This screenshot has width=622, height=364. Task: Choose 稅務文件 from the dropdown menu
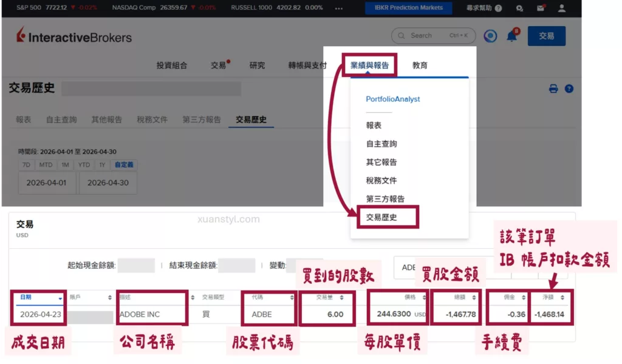[381, 181]
